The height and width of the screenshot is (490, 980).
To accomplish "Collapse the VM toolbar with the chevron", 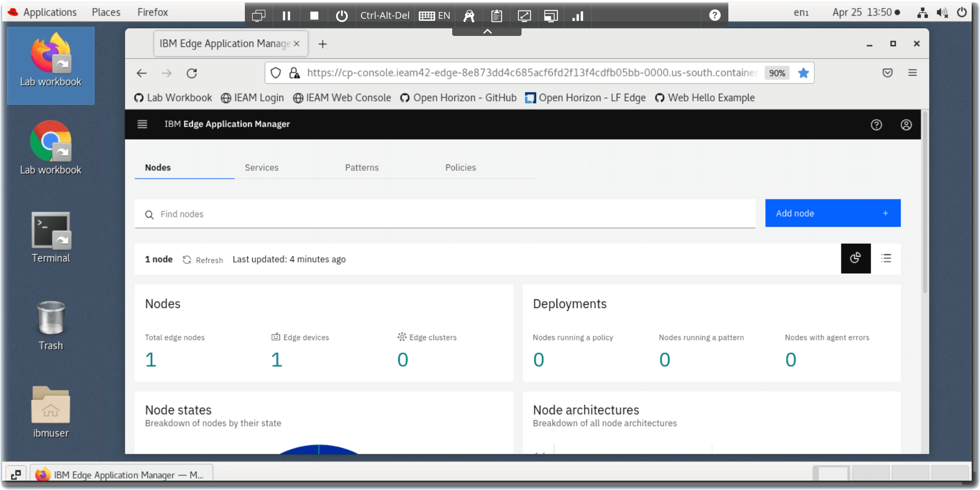I will coord(487,32).
